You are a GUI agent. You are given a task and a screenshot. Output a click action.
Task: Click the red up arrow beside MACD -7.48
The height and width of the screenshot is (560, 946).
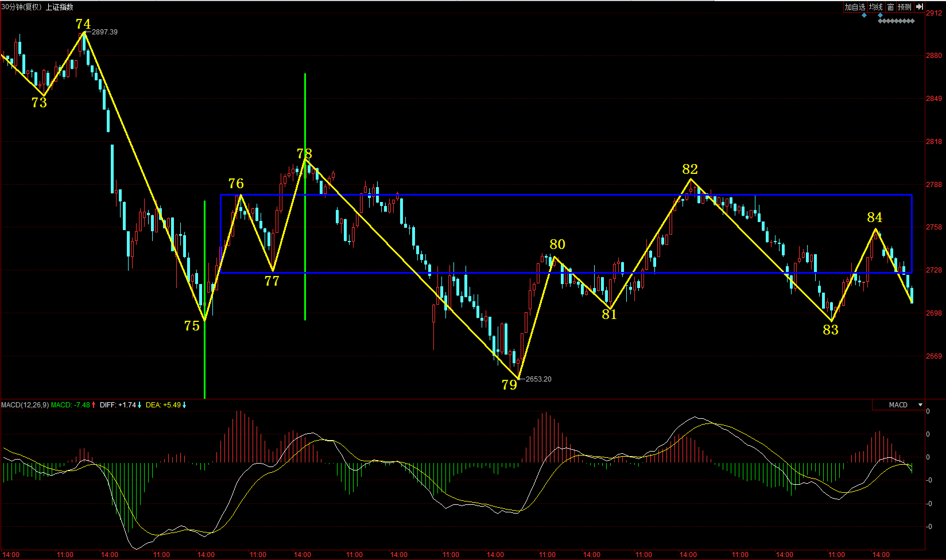point(94,405)
